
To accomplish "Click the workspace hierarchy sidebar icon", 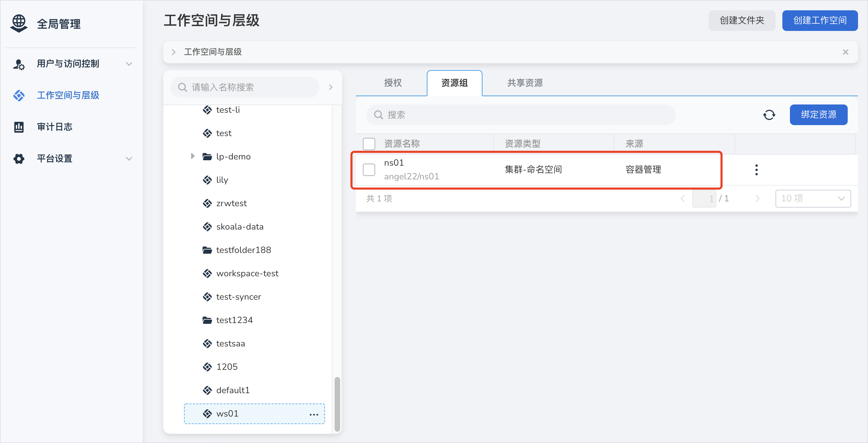I will coord(19,95).
